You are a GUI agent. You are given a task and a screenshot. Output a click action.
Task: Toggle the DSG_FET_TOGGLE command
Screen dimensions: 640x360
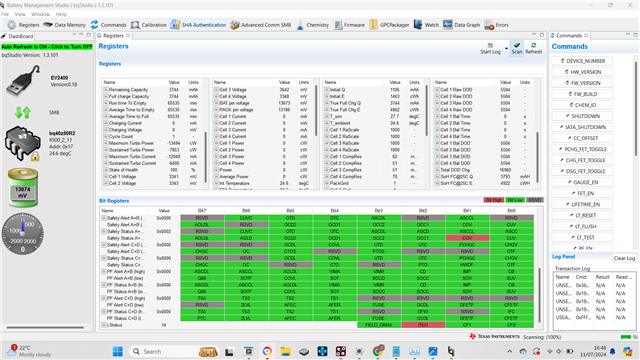pos(582,171)
